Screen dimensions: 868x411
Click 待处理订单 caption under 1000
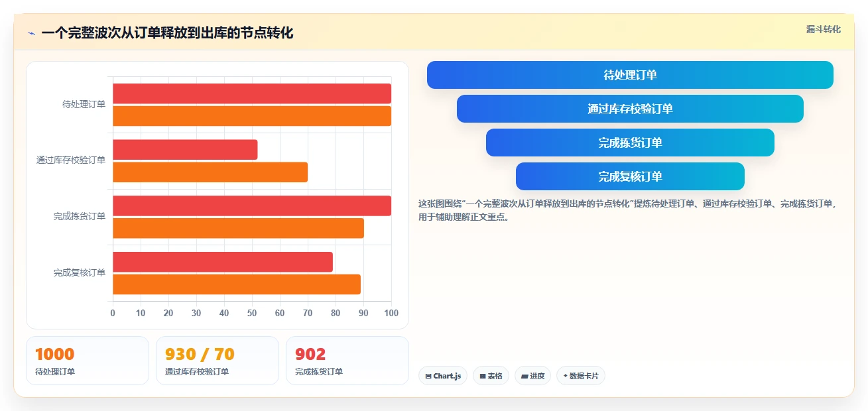pyautogui.click(x=55, y=372)
